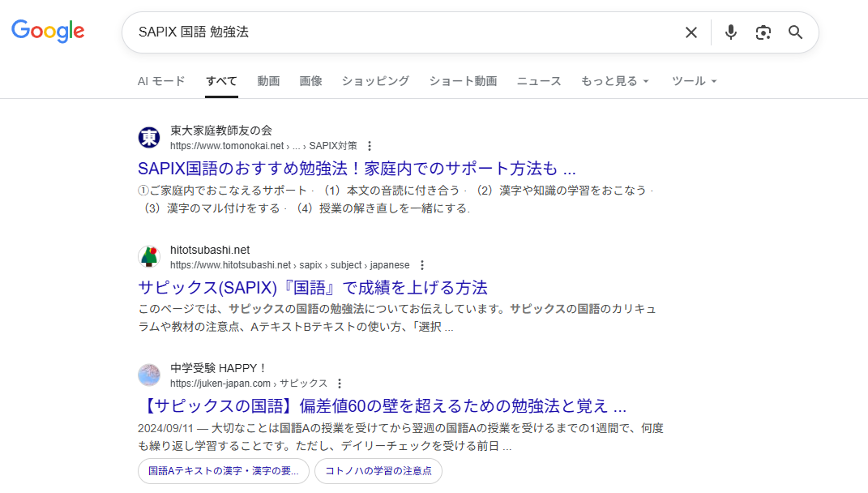This screenshot has height=493, width=868.
Task: Clear the search box with X icon
Action: pyautogui.click(x=691, y=32)
